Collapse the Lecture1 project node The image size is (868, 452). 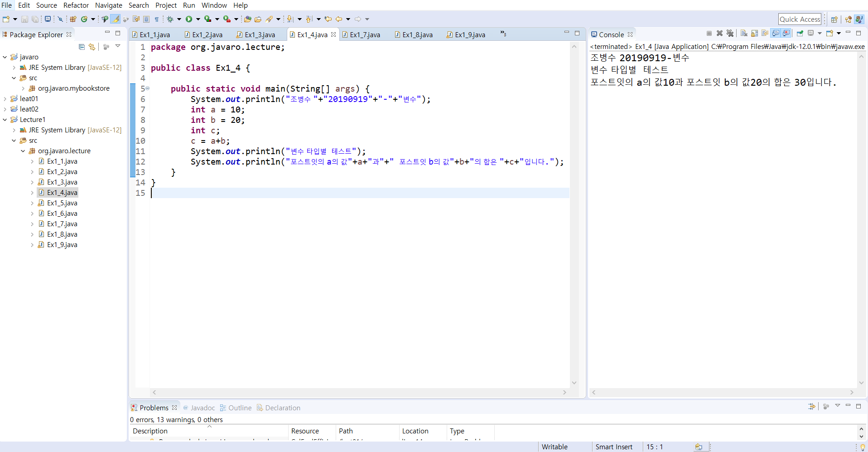pos(5,120)
